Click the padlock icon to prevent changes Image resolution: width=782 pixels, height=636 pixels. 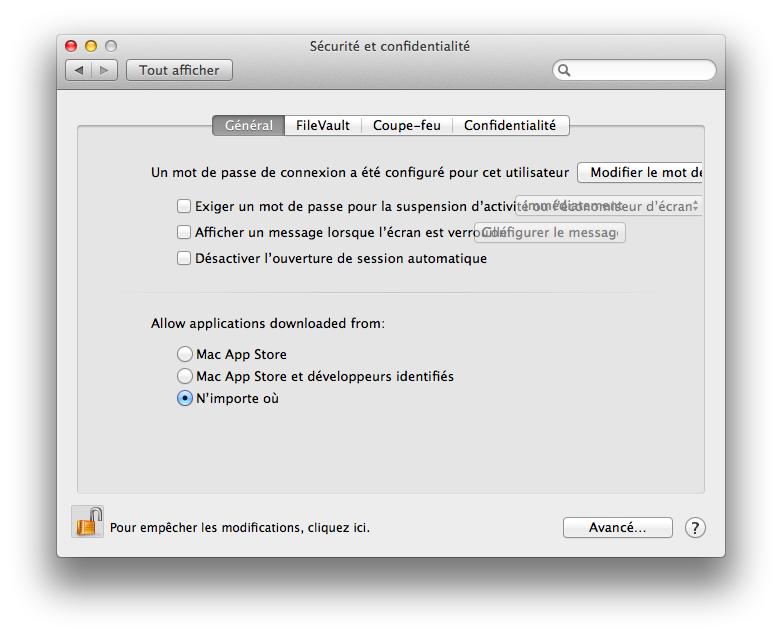pyautogui.click(x=88, y=522)
